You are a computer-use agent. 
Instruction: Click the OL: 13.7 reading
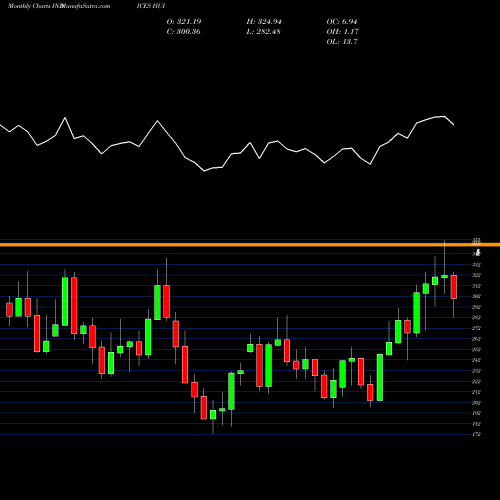pos(342,42)
